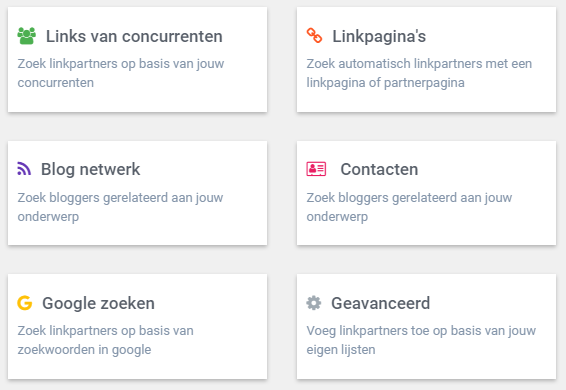Image resolution: width=566 pixels, height=390 pixels.
Task: Click the gray gear icon
Action: click(314, 303)
